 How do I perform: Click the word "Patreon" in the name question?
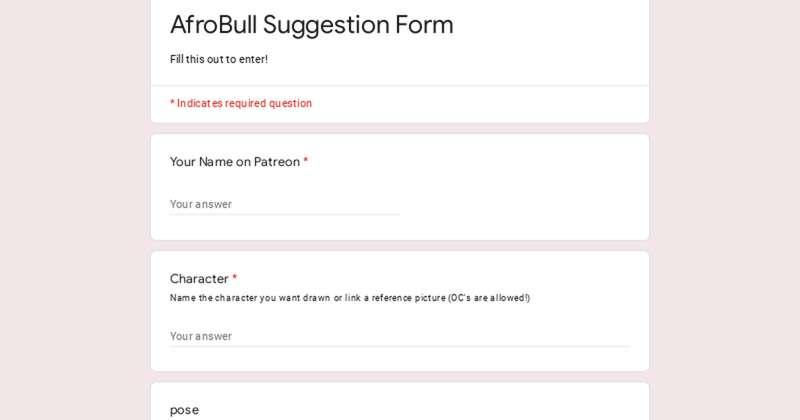click(277, 162)
